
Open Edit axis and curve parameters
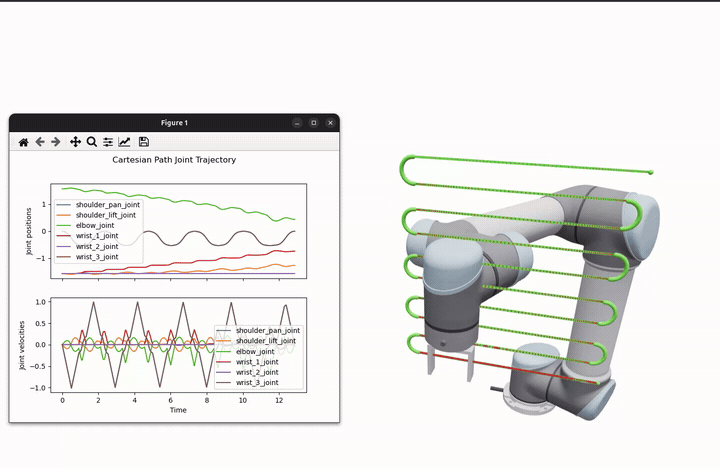tap(124, 142)
